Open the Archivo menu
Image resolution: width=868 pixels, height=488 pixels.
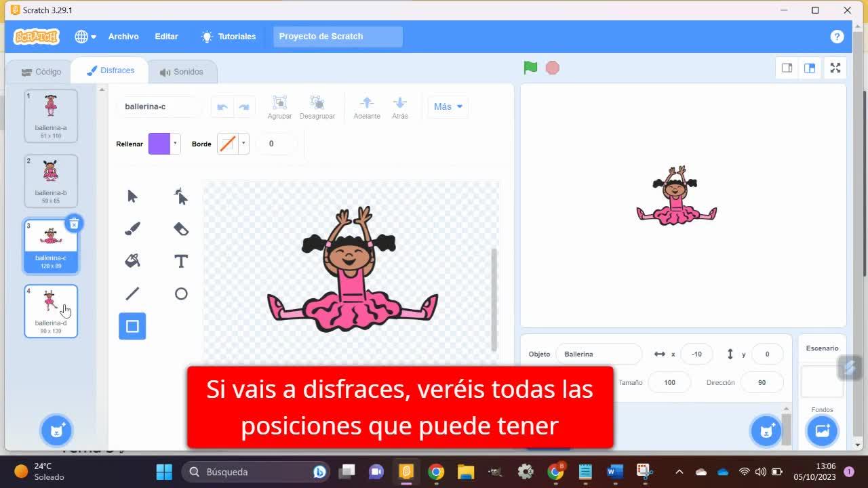[123, 37]
